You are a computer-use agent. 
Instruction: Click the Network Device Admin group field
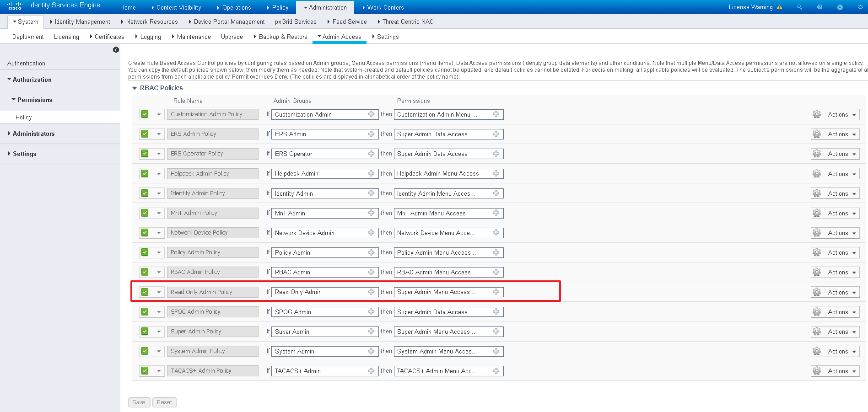pyautogui.click(x=325, y=233)
